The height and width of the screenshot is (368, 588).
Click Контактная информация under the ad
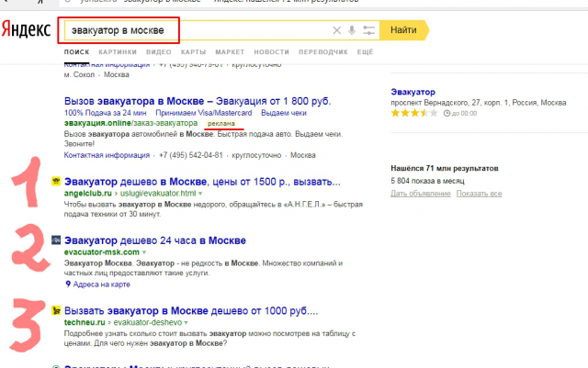tap(107, 155)
